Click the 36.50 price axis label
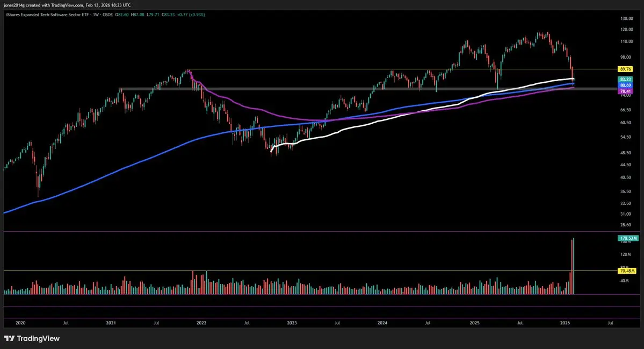 (x=626, y=191)
